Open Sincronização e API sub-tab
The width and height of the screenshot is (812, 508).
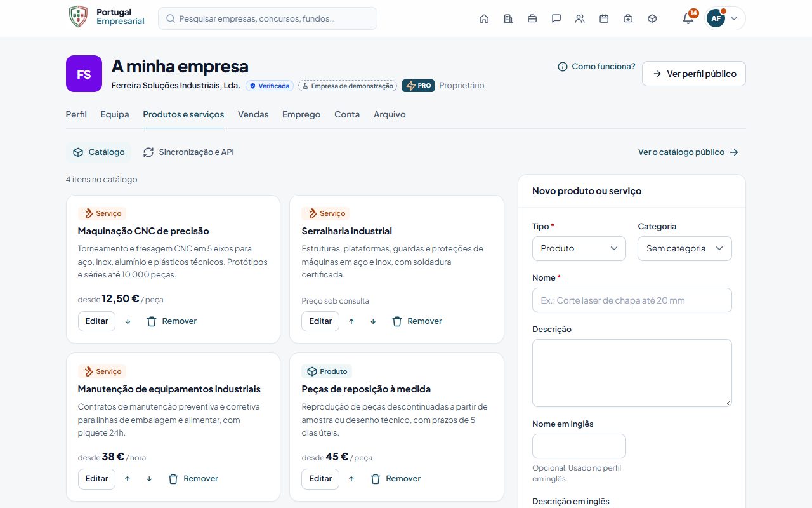tap(188, 152)
